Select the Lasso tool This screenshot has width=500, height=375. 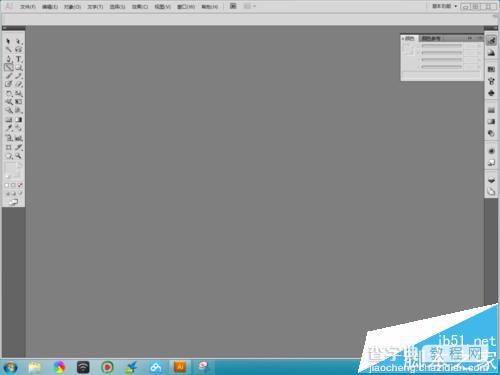[19, 50]
